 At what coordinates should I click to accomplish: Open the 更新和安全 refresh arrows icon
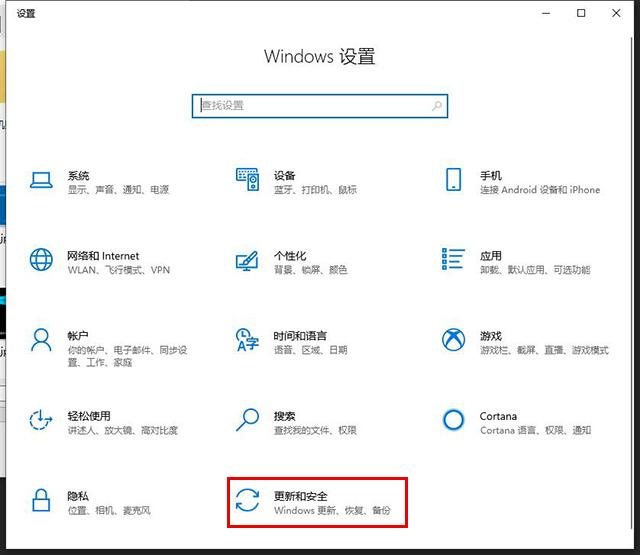(x=247, y=500)
